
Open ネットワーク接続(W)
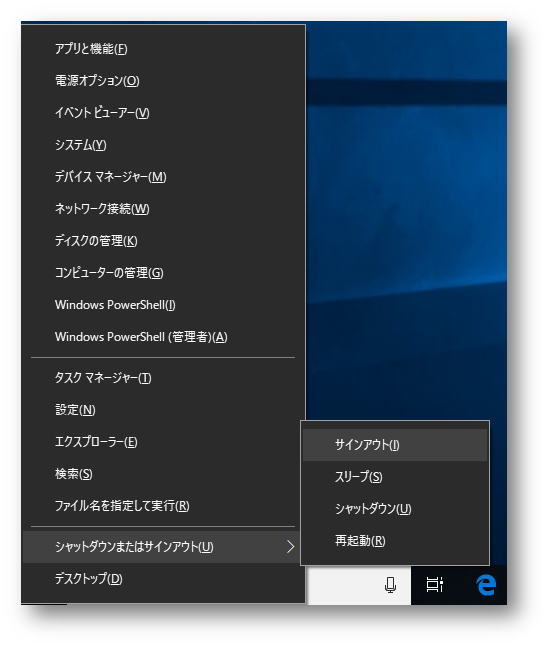(164, 209)
